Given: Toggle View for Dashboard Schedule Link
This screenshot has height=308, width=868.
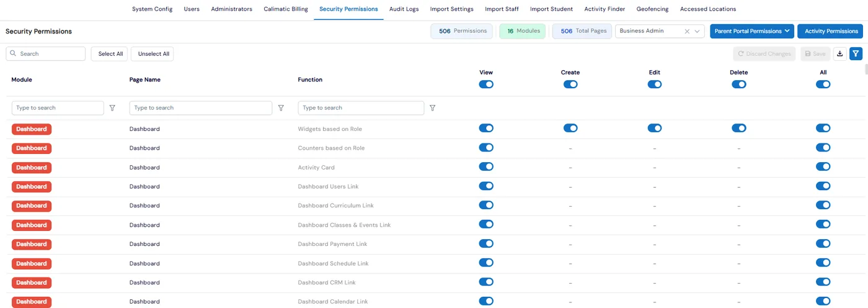Looking at the screenshot, I should tap(486, 263).
